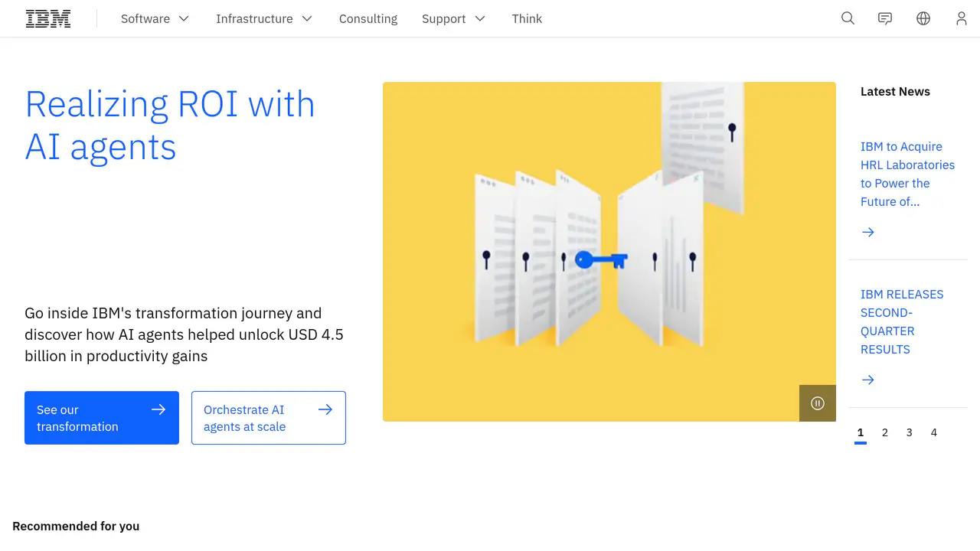Click arrow under Second-Quarter Results news

pos(868,380)
